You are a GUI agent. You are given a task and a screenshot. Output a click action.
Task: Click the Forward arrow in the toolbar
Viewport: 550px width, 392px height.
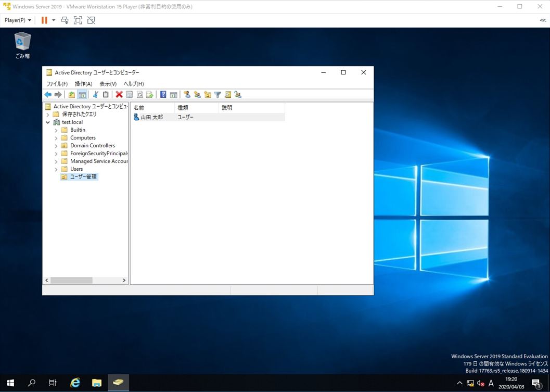click(x=58, y=94)
